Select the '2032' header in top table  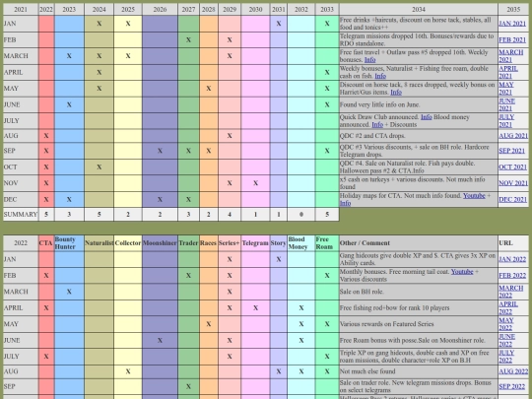pos(300,10)
